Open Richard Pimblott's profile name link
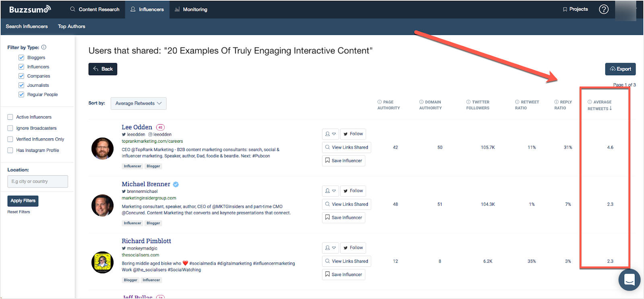Viewport: 644px width, 299px height. [x=147, y=241]
